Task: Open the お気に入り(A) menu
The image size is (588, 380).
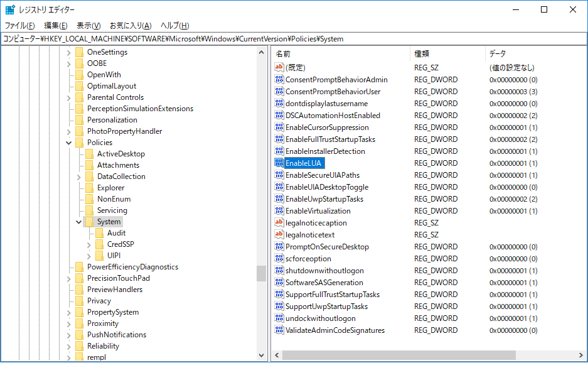Action: pyautogui.click(x=131, y=26)
